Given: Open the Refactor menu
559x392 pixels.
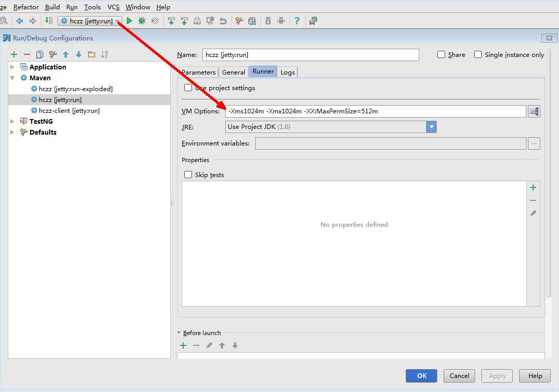Looking at the screenshot, I should pos(26,7).
